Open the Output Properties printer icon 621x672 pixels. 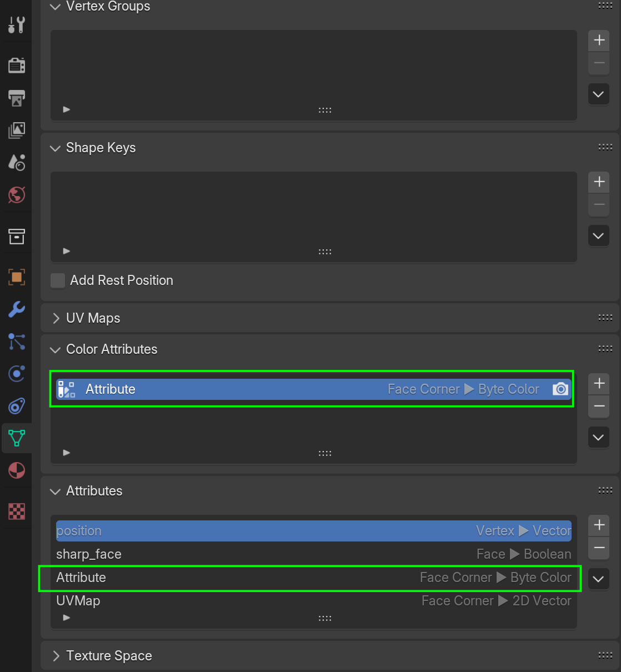click(17, 98)
